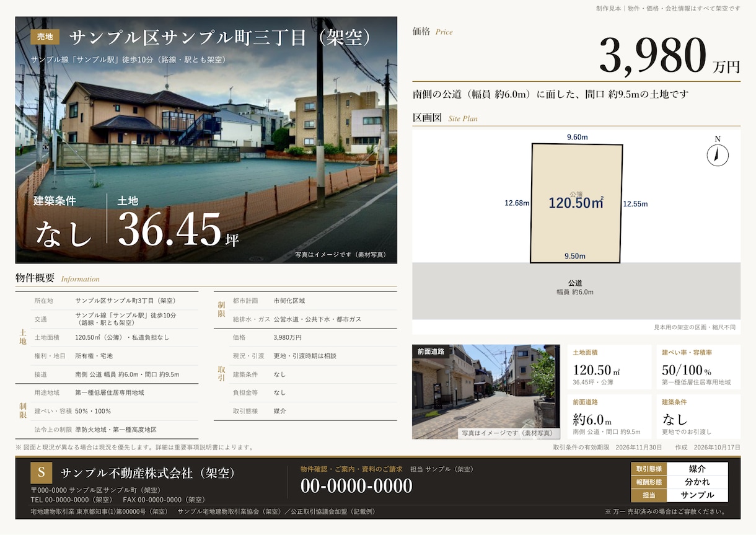Select the 区画図 Site Plan heading
Viewport: 756px width, 535px height.
click(x=445, y=118)
